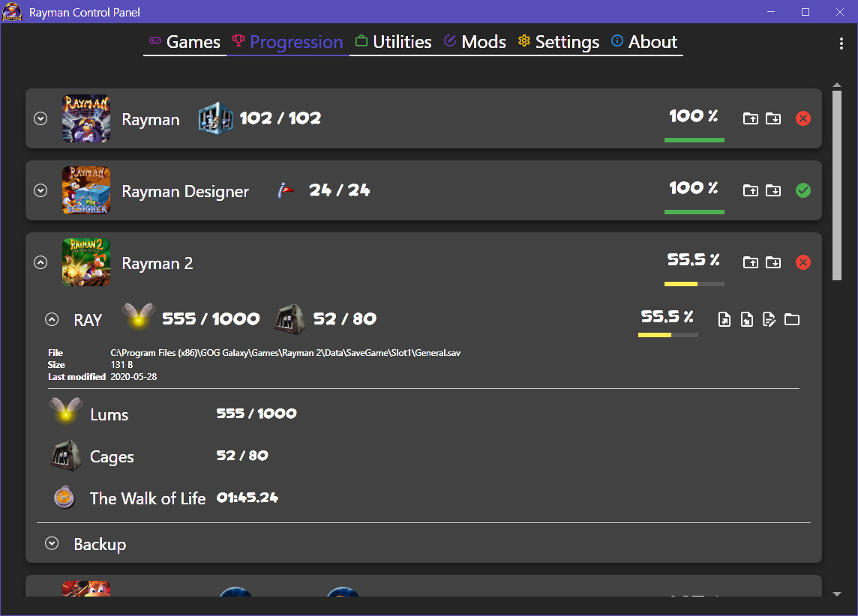Click the Rayman 2 progress bar
Viewport: 858px width, 616px height.
(694, 284)
